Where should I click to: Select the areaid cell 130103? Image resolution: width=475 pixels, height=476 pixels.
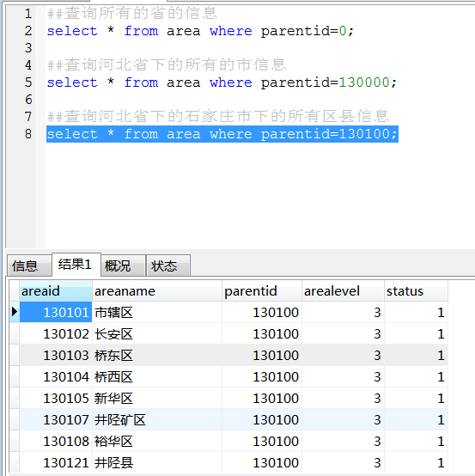click(56, 356)
